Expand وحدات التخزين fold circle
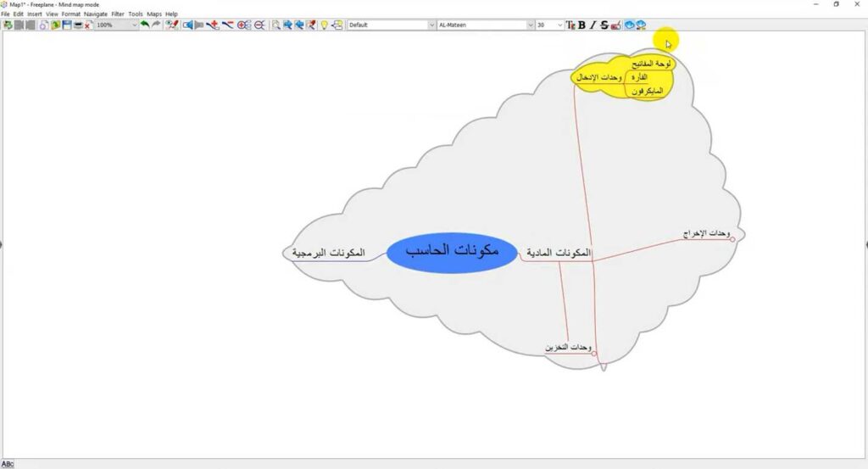 click(x=594, y=354)
